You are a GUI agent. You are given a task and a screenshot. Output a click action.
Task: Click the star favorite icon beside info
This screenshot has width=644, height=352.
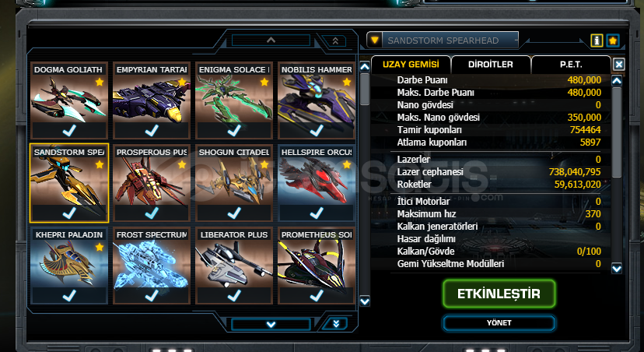click(x=613, y=40)
